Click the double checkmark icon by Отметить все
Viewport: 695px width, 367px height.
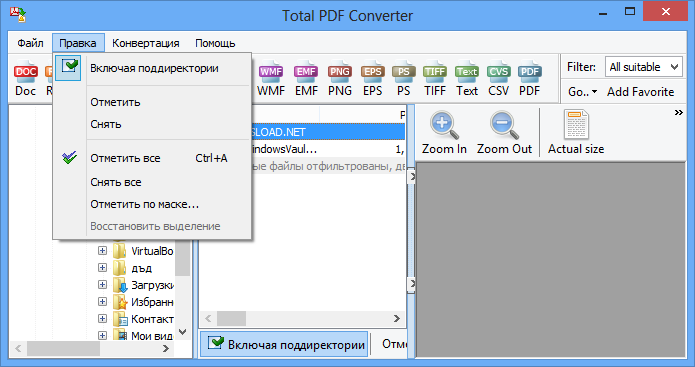pos(69,158)
